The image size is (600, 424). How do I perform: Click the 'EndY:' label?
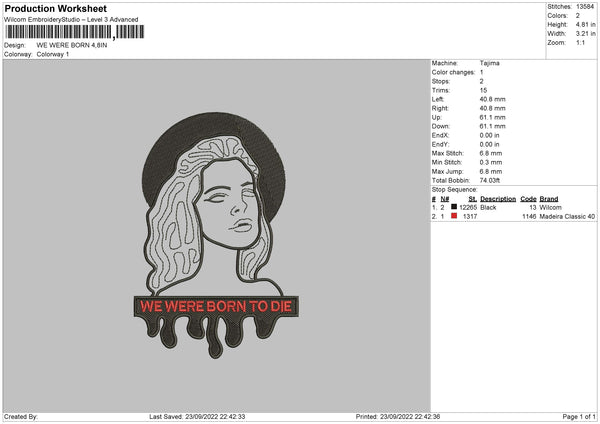(x=440, y=144)
